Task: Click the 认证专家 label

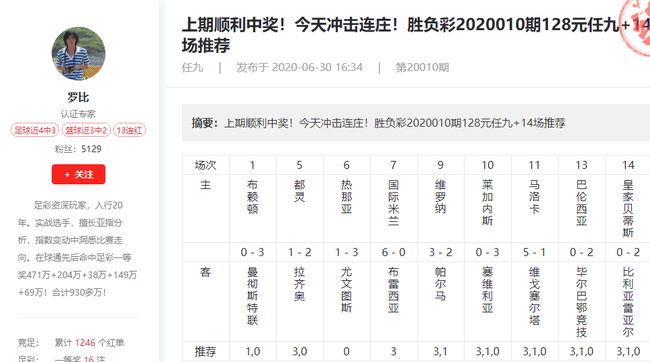Action: tap(78, 114)
